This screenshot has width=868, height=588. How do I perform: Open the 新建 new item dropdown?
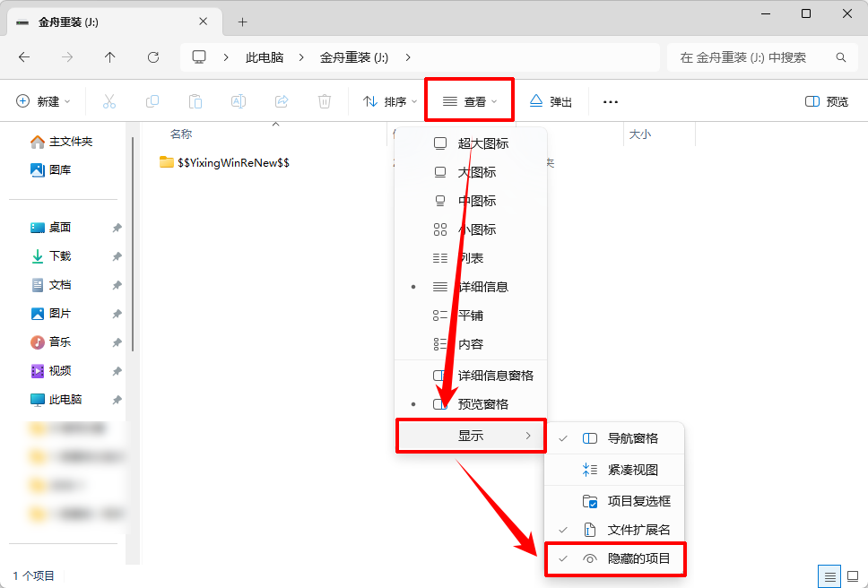43,101
